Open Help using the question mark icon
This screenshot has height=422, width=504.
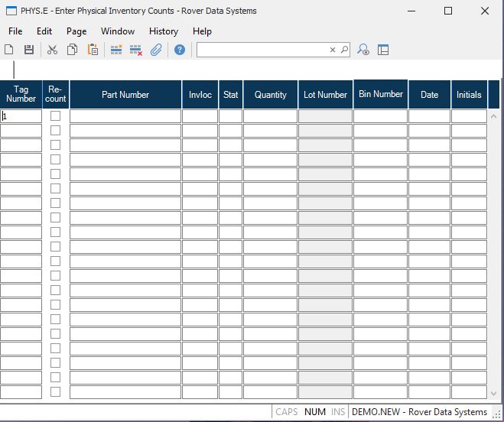pos(180,50)
